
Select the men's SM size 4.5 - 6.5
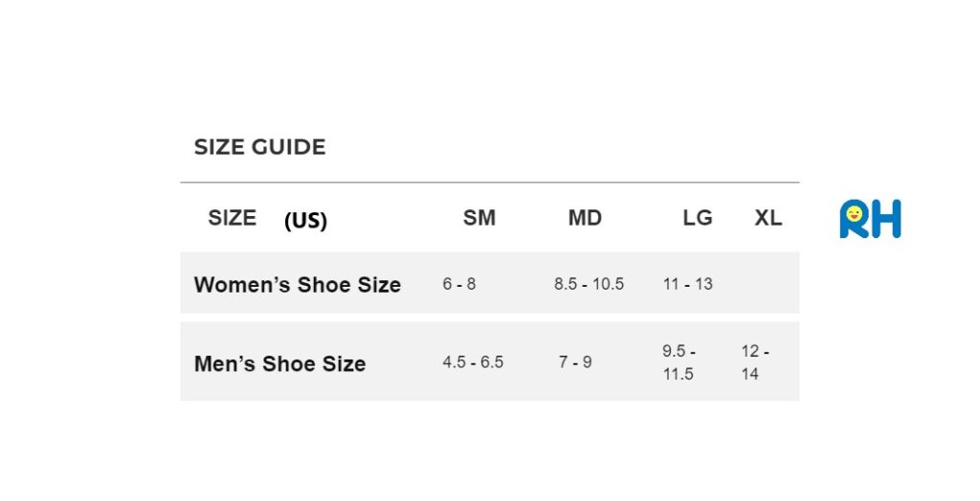pyautogui.click(x=473, y=362)
